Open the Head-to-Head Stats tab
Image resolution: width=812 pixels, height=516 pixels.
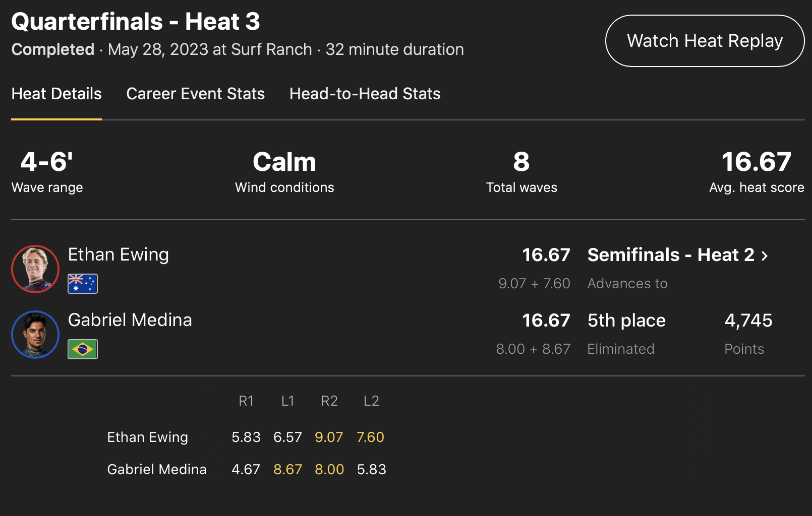click(365, 94)
